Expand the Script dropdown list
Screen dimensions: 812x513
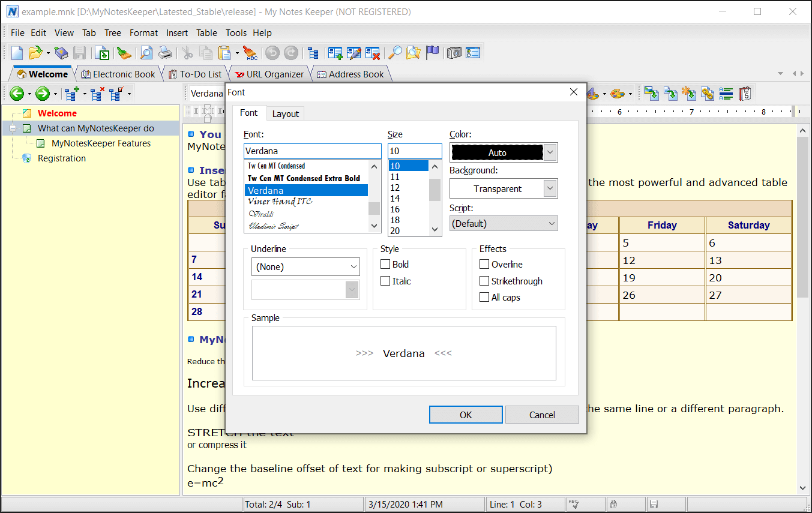tap(504, 223)
